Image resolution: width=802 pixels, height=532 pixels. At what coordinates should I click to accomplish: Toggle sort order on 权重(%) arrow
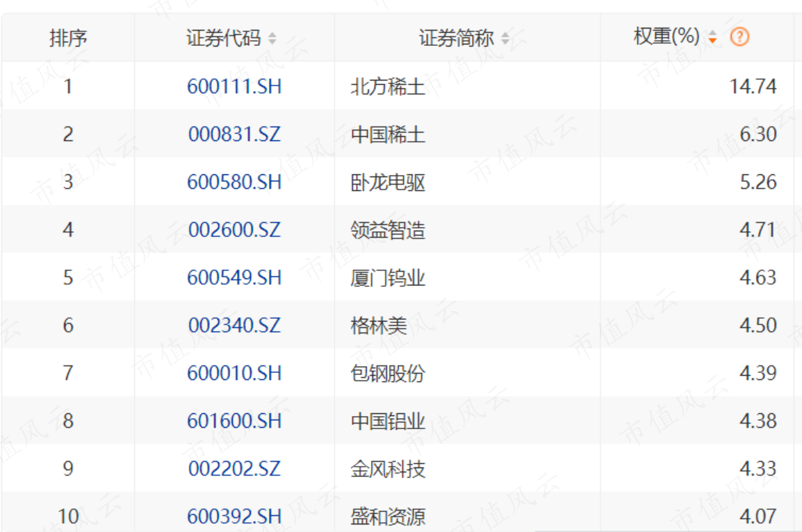tap(712, 37)
